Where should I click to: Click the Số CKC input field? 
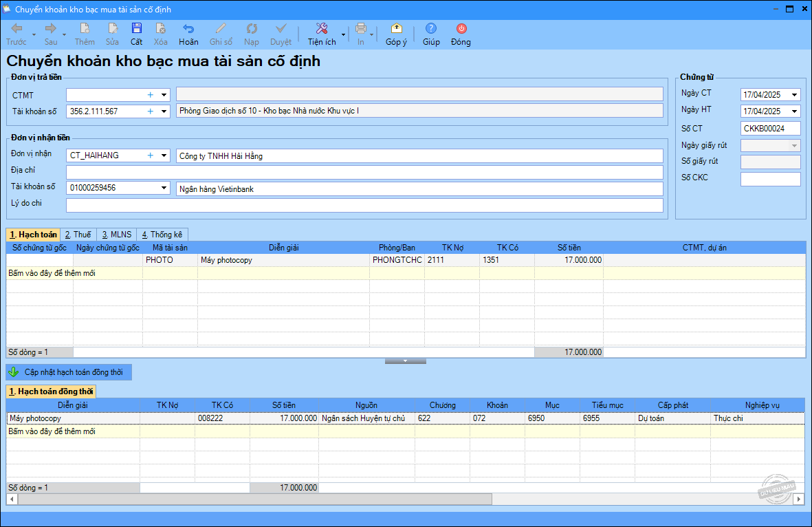click(x=770, y=179)
